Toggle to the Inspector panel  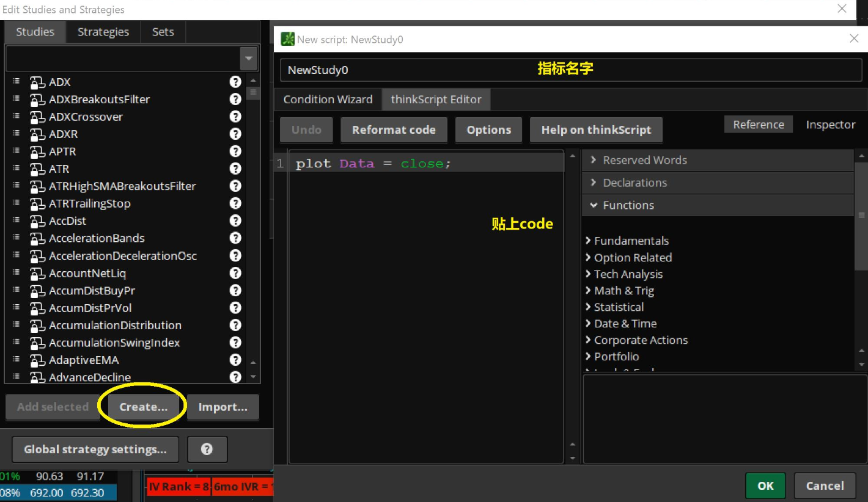[x=830, y=125]
